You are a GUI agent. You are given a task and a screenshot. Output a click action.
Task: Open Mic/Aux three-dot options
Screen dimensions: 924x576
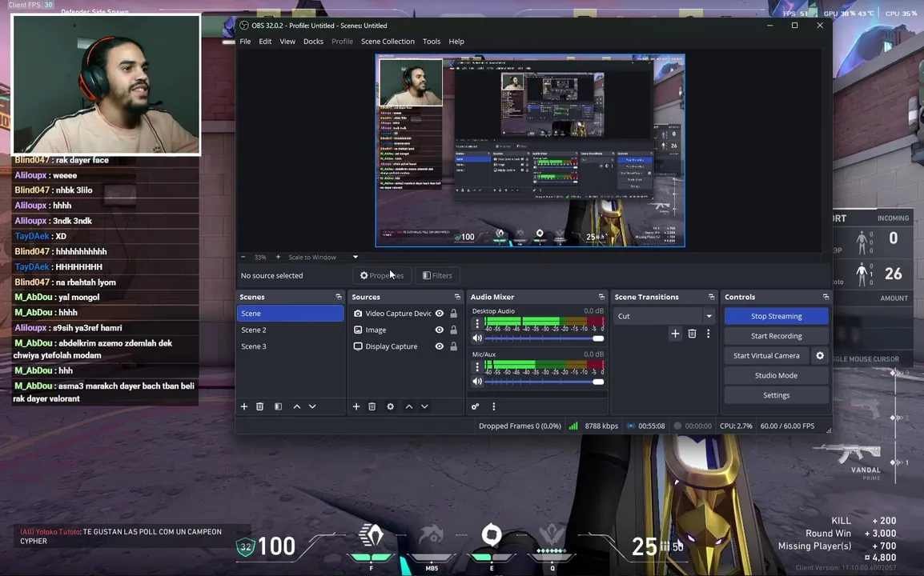(477, 366)
